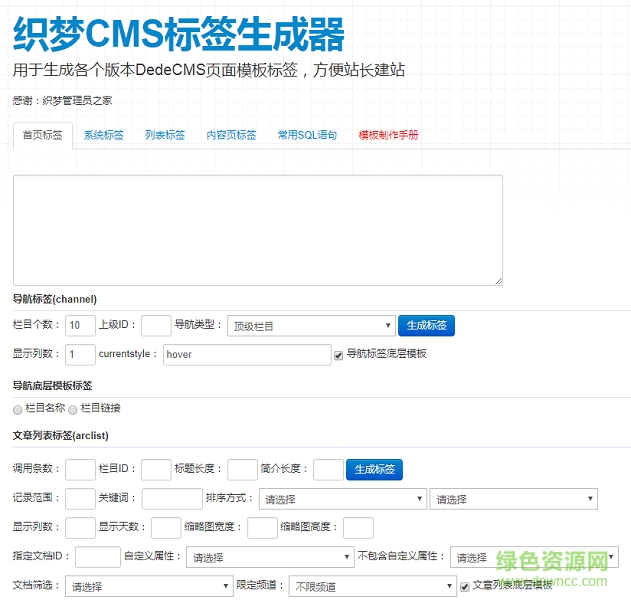The width and height of the screenshot is (631, 600).
Task: Expand the 自定义属性 dropdown
Action: [270, 557]
